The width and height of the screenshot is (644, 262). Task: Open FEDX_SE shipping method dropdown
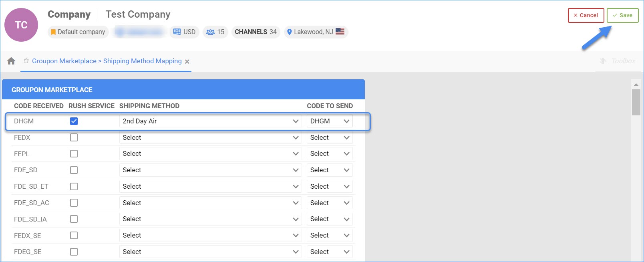[x=210, y=236]
